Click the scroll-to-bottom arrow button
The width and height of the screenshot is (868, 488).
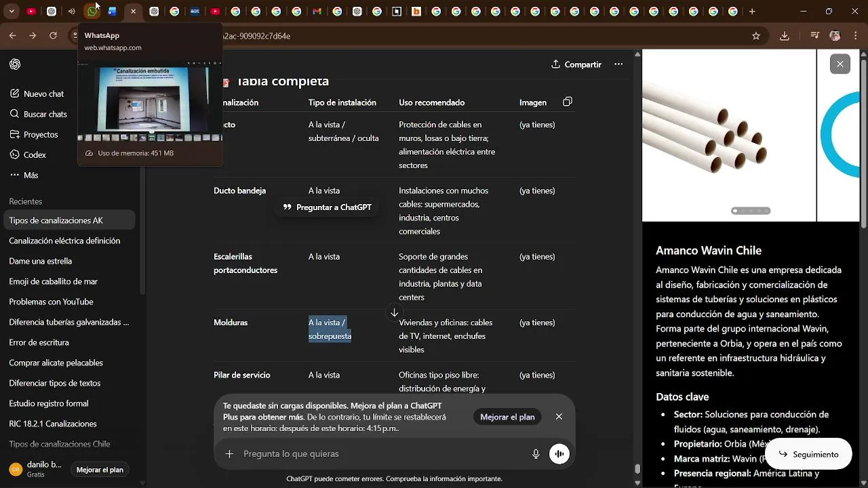[x=394, y=312]
